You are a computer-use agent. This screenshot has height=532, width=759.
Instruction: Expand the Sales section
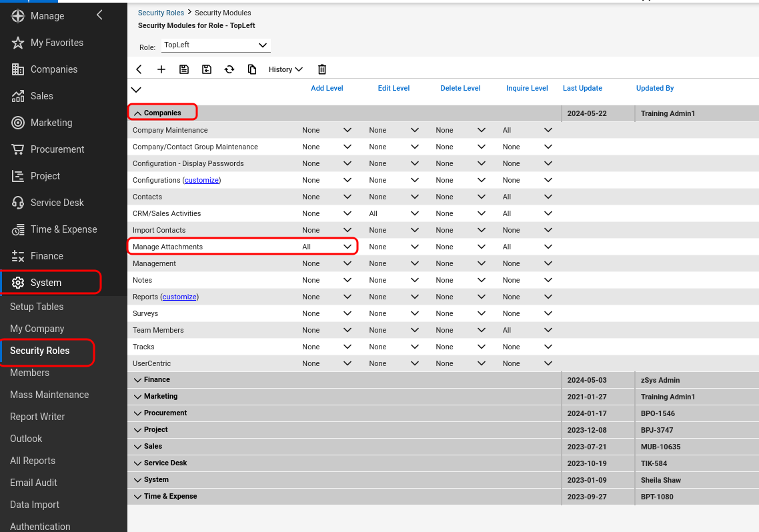(138, 447)
